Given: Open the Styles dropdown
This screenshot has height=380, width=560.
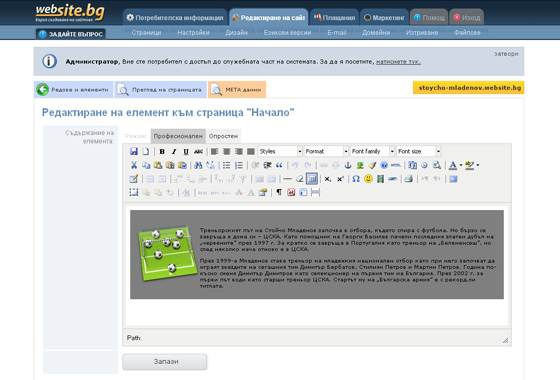Looking at the screenshot, I should 280,151.
